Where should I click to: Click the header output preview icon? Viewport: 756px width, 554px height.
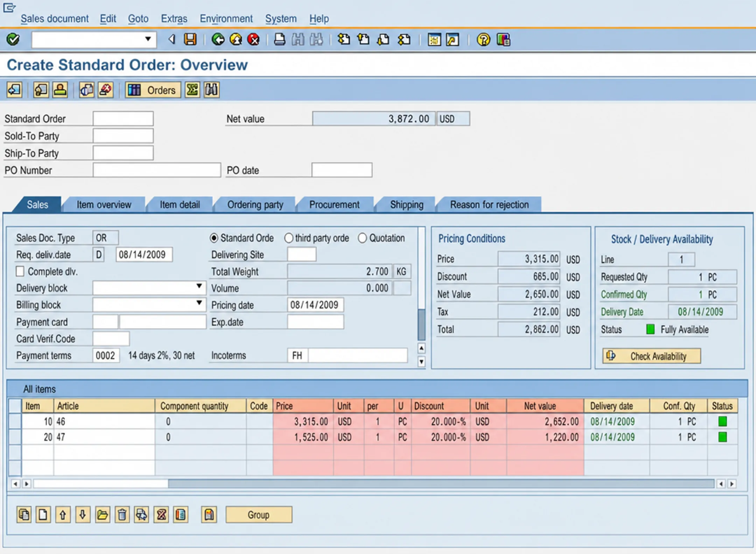pyautogui.click(x=86, y=90)
